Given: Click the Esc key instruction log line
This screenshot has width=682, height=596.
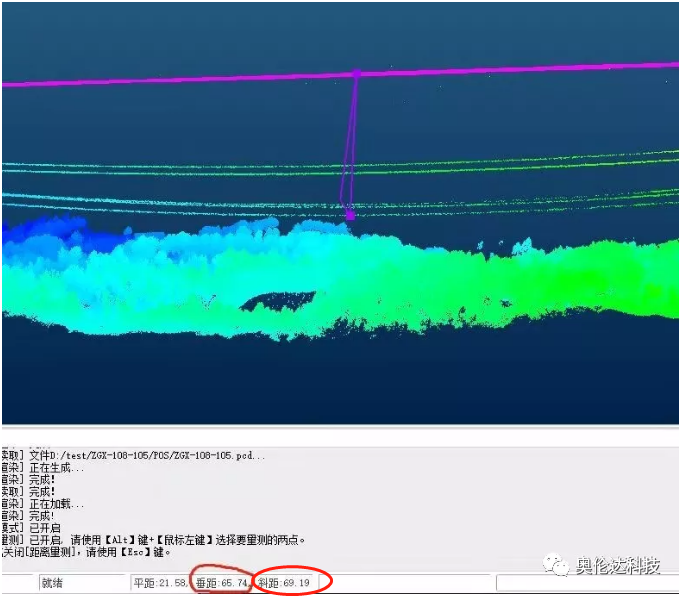Looking at the screenshot, I should (90, 552).
